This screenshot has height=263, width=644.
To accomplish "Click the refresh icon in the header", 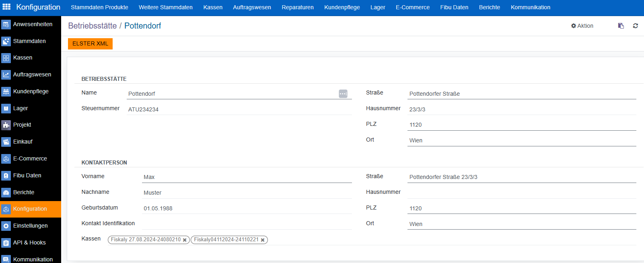I will [x=636, y=26].
